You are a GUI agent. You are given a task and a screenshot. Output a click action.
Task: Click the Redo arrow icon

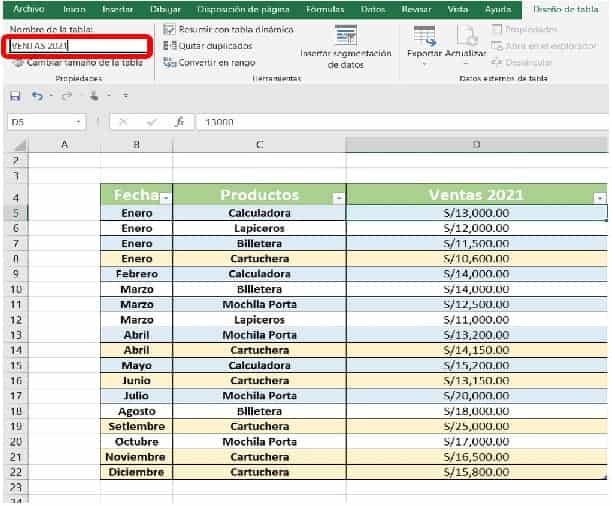tap(66, 96)
